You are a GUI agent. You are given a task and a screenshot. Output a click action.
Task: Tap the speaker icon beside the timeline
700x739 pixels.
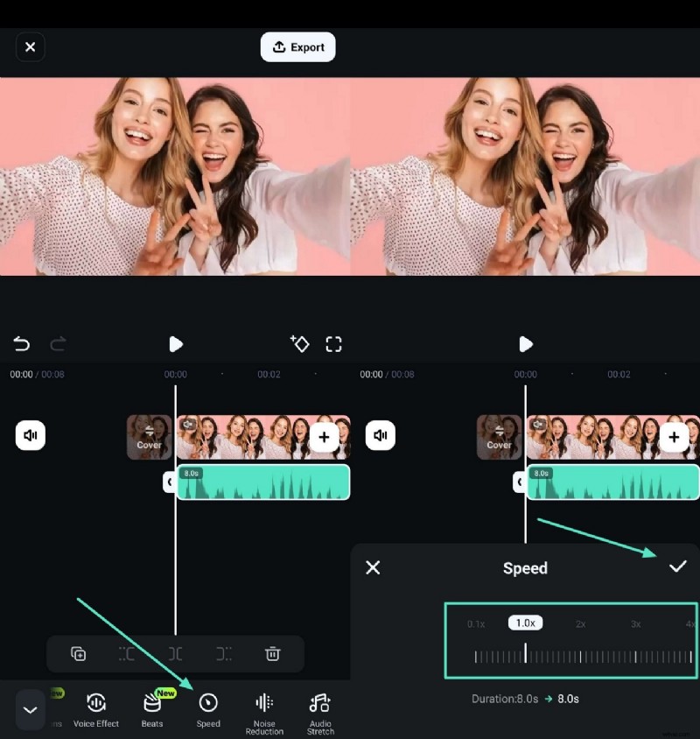pos(31,435)
